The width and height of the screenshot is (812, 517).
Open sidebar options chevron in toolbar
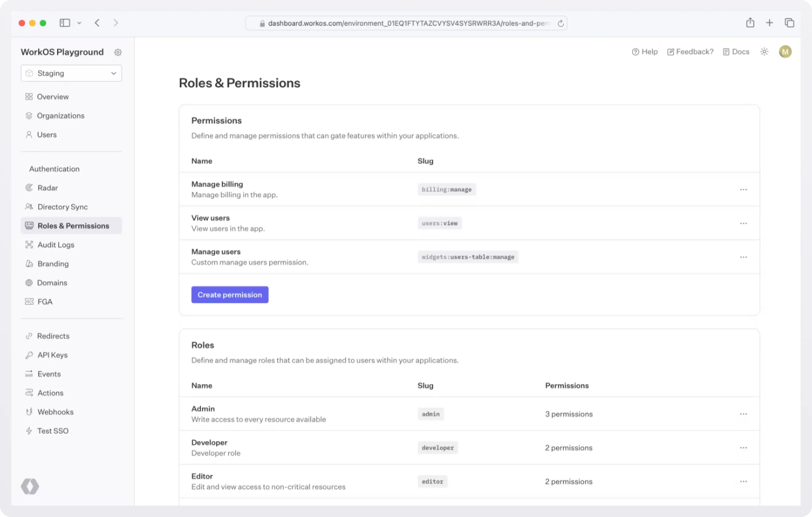(79, 23)
